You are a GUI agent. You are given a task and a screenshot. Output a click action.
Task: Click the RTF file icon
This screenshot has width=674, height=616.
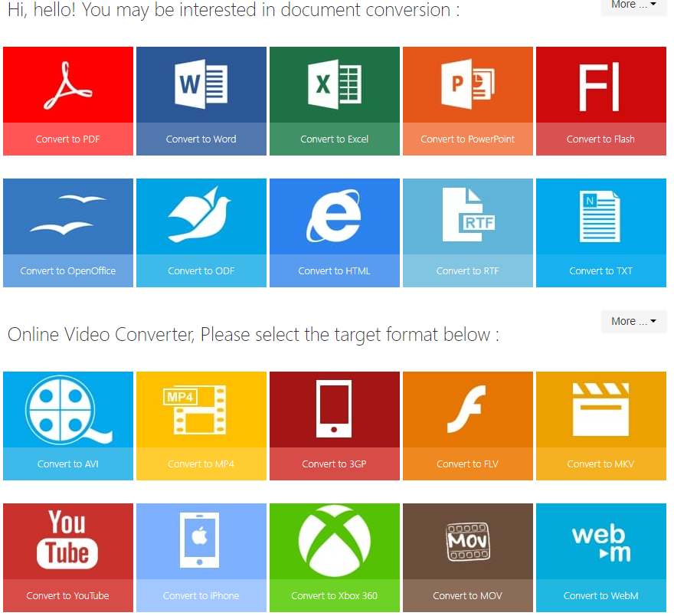tap(469, 215)
